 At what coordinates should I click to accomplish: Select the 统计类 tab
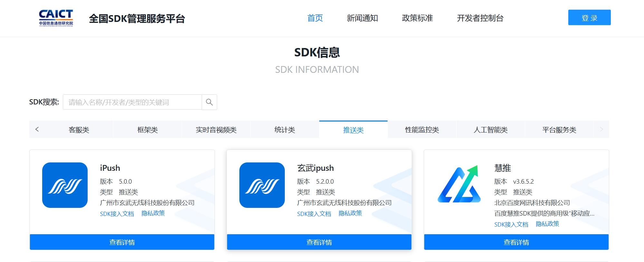(x=285, y=130)
